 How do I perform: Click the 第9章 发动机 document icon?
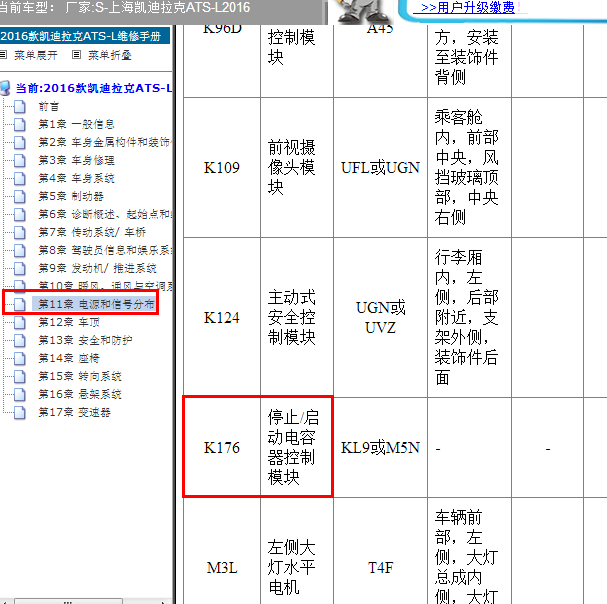pos(20,269)
